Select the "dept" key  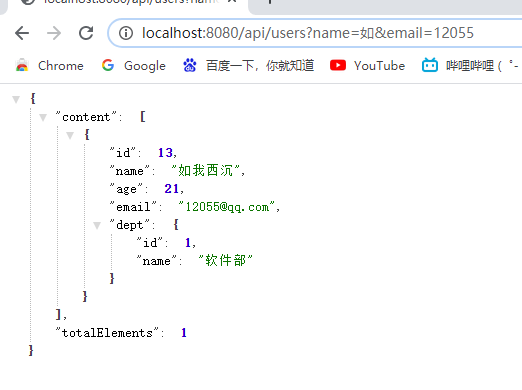(130, 225)
